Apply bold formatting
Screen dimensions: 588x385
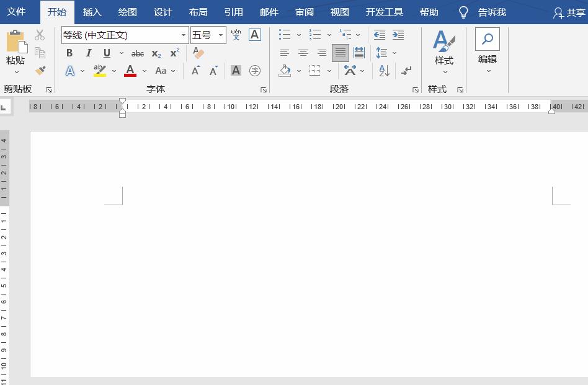pos(69,53)
